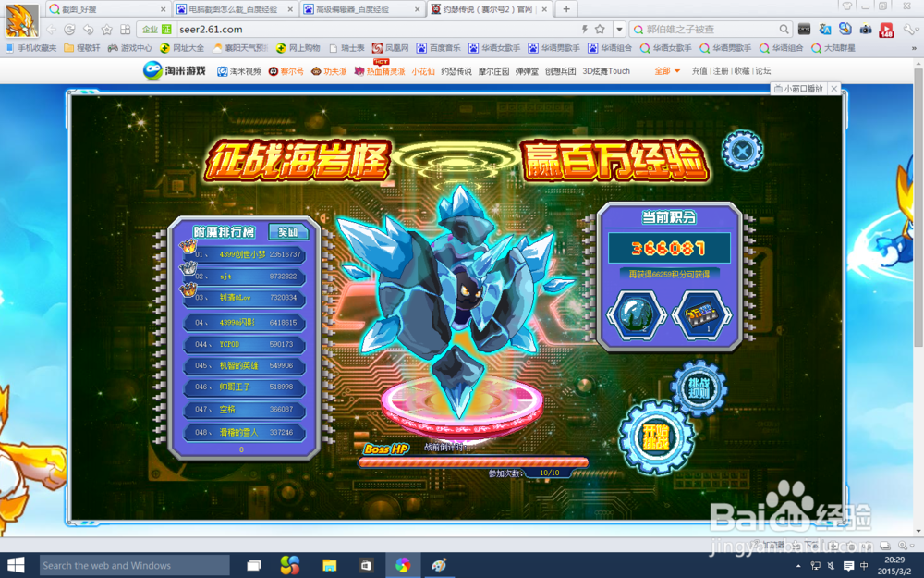
Task: Select the ticket reward icon with number 1
Action: (703, 315)
